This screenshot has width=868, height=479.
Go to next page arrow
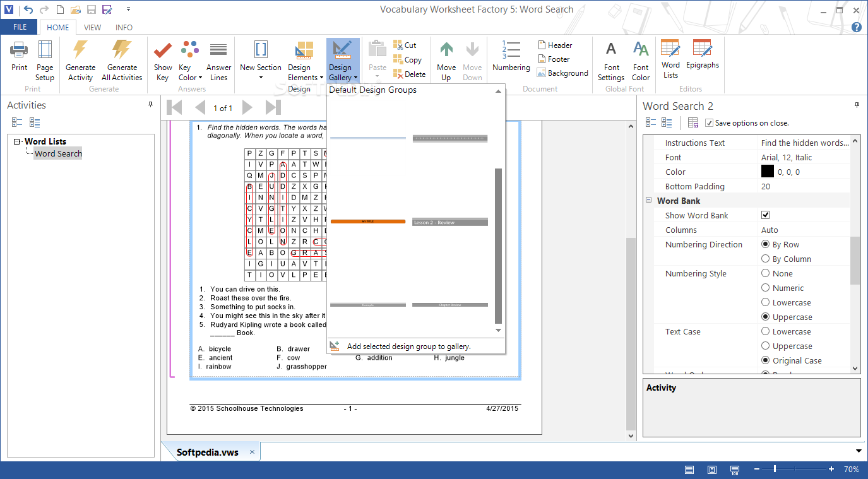(247, 107)
